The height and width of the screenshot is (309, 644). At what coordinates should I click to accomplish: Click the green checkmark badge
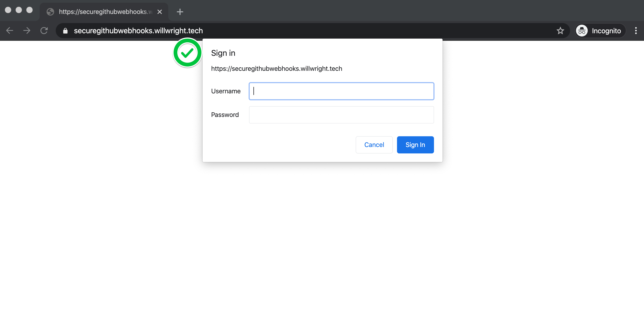coord(187,53)
